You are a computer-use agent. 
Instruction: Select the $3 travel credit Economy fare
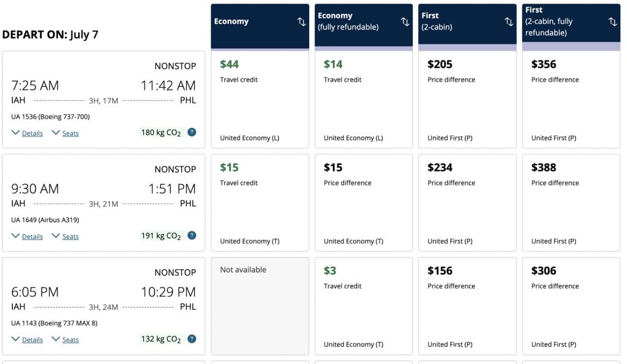pyautogui.click(x=364, y=306)
